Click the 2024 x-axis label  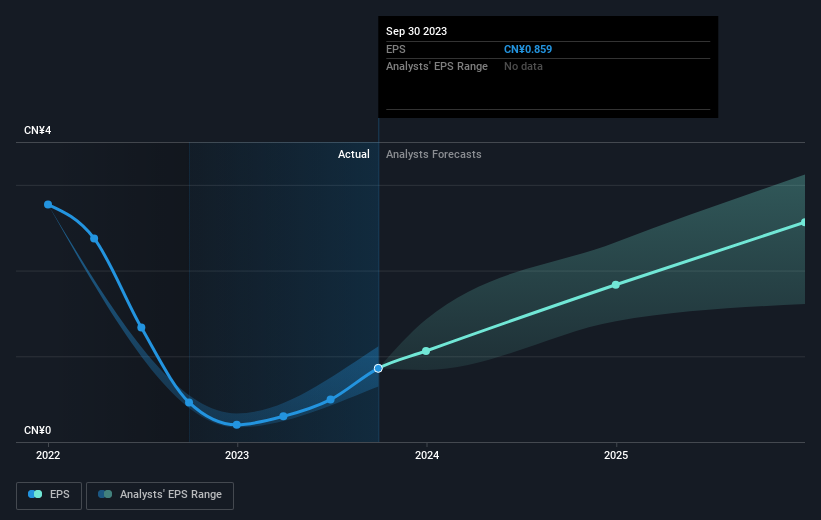tap(427, 456)
